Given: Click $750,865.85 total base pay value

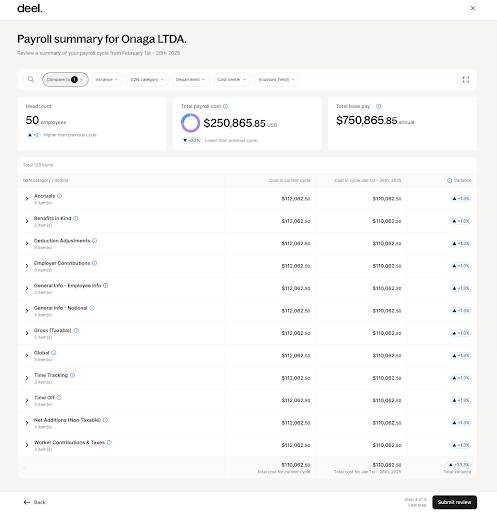Looking at the screenshot, I should tap(367, 120).
